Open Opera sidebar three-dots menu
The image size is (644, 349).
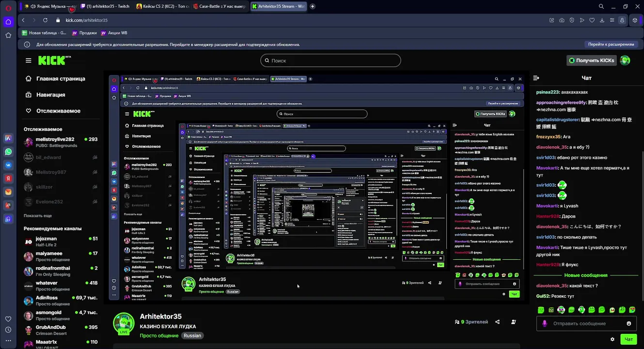click(8, 341)
